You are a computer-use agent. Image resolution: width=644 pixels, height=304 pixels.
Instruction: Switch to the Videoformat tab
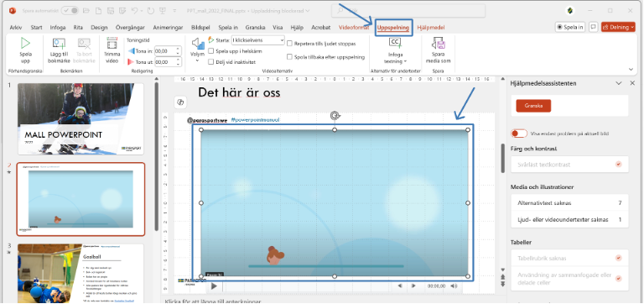pos(354,28)
